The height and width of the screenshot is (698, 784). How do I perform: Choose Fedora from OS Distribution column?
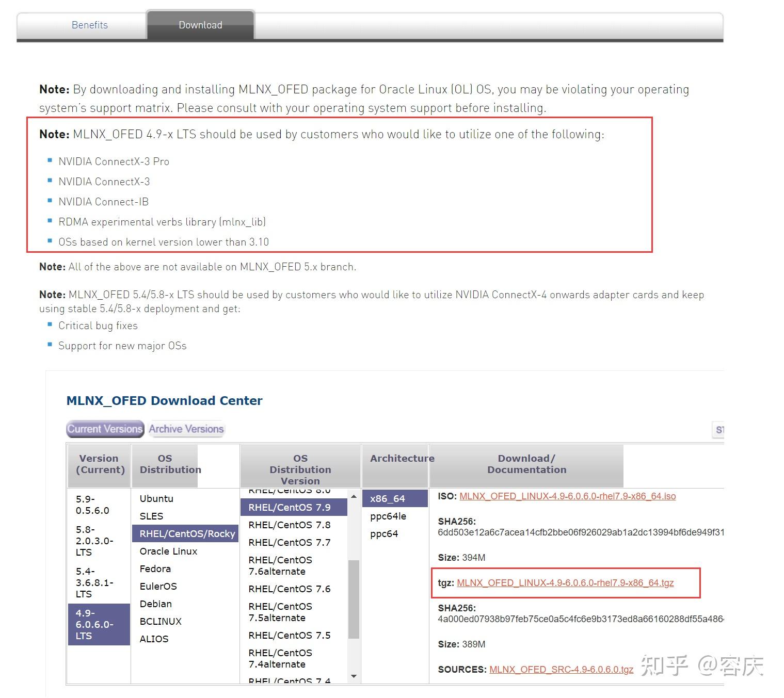tap(155, 568)
